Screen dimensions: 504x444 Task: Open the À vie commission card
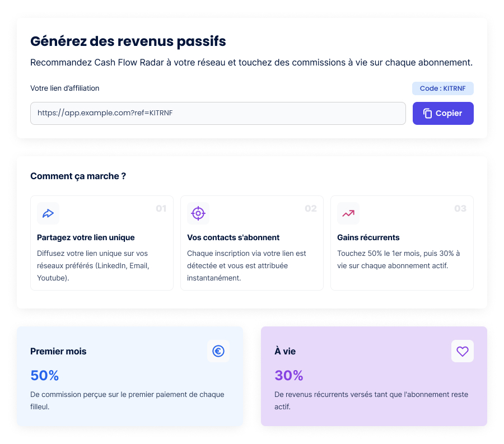point(374,376)
